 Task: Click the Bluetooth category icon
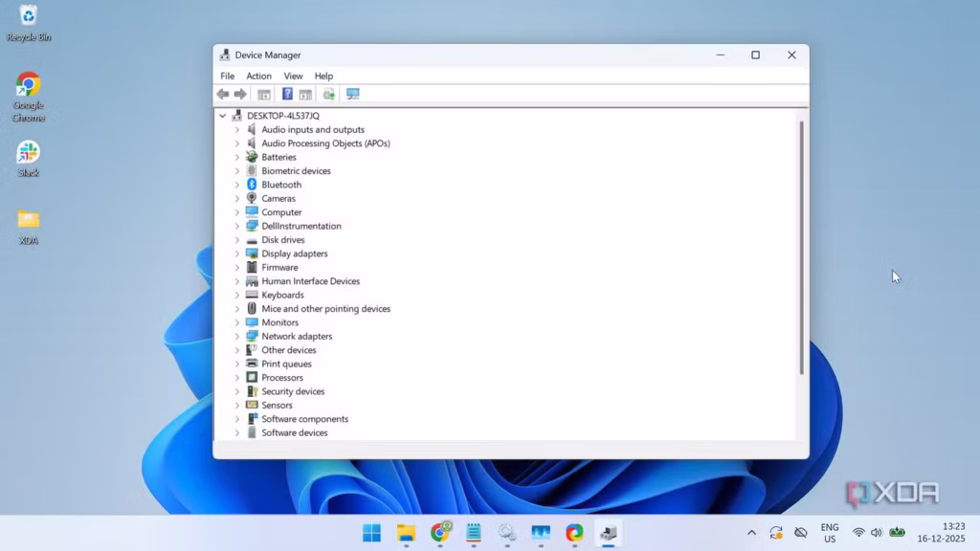(x=252, y=185)
